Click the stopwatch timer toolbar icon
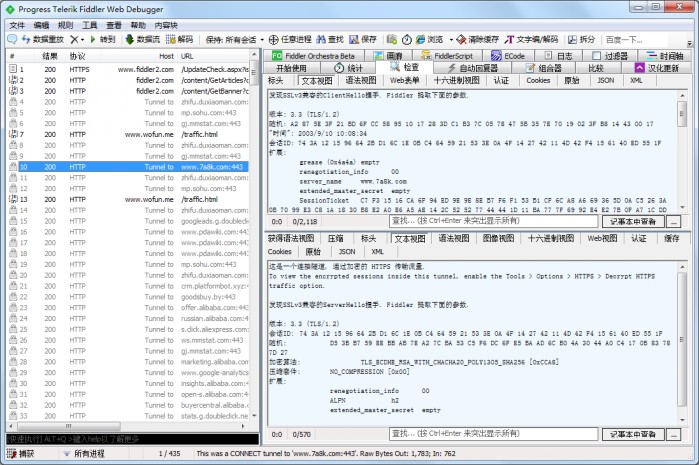 [407, 40]
